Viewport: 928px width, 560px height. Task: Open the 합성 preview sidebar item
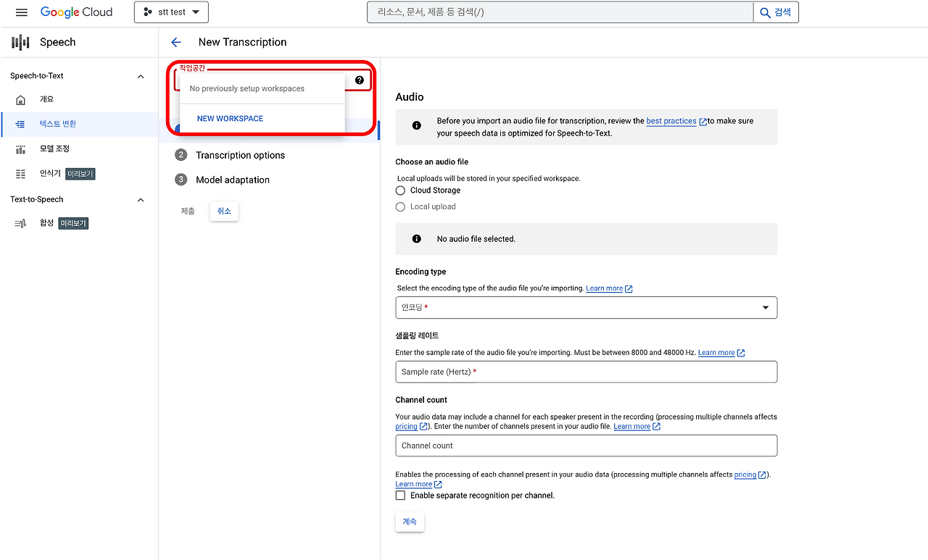click(79, 223)
